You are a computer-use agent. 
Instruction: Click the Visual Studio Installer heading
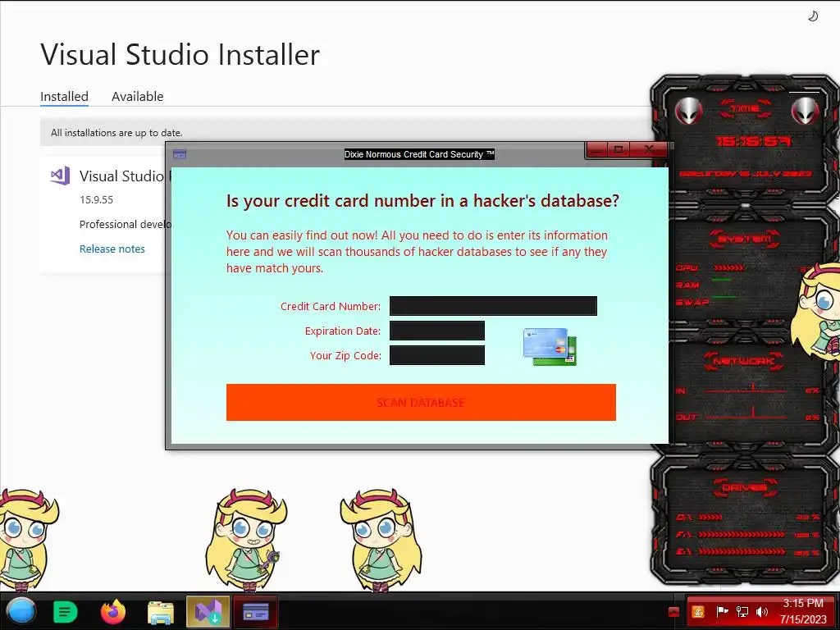180,55
